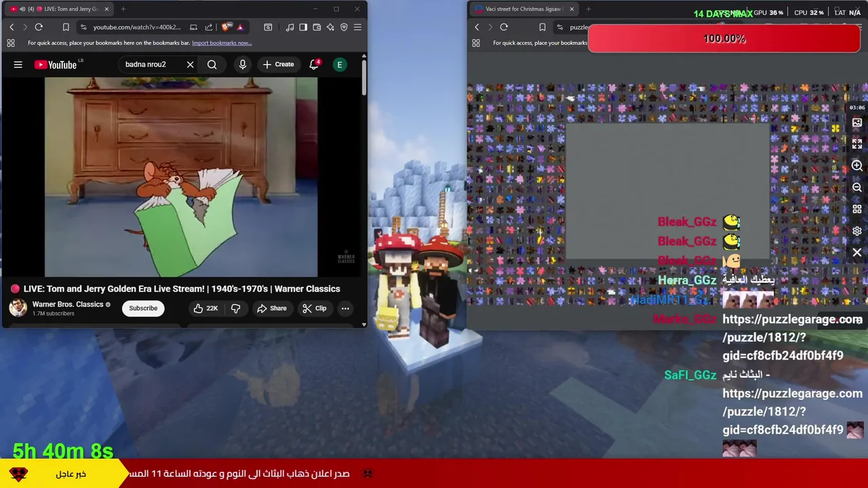Click the Brave Shields lion icon
868x488 pixels.
click(226, 27)
